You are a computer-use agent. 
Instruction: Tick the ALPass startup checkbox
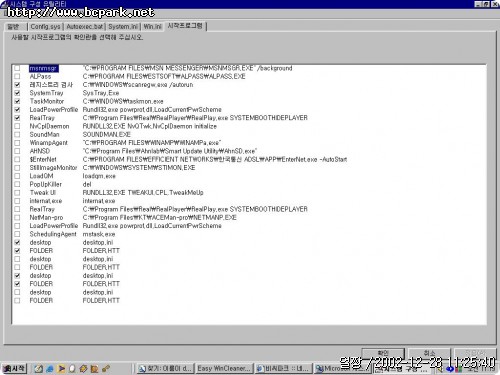coord(17,77)
